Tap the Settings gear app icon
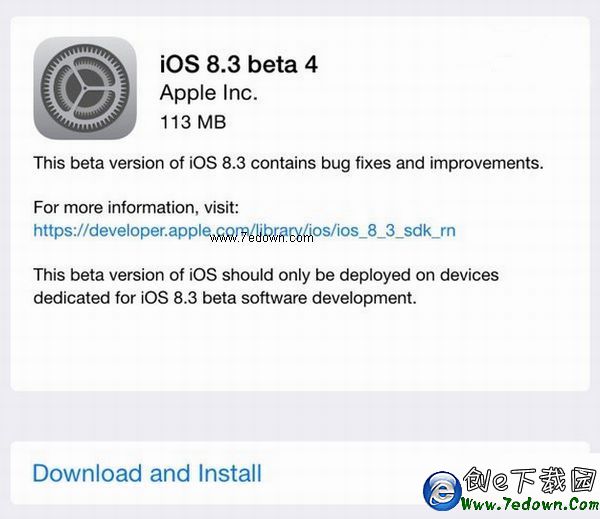 tap(85, 88)
